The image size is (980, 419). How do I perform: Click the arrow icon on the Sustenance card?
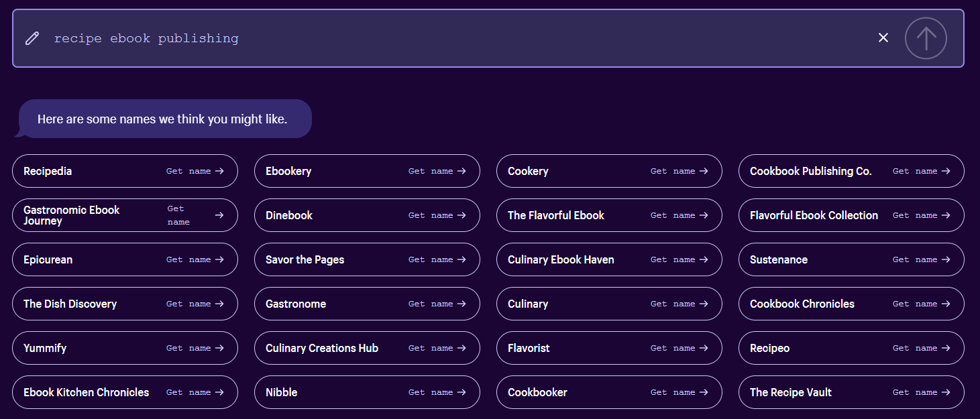click(x=946, y=259)
